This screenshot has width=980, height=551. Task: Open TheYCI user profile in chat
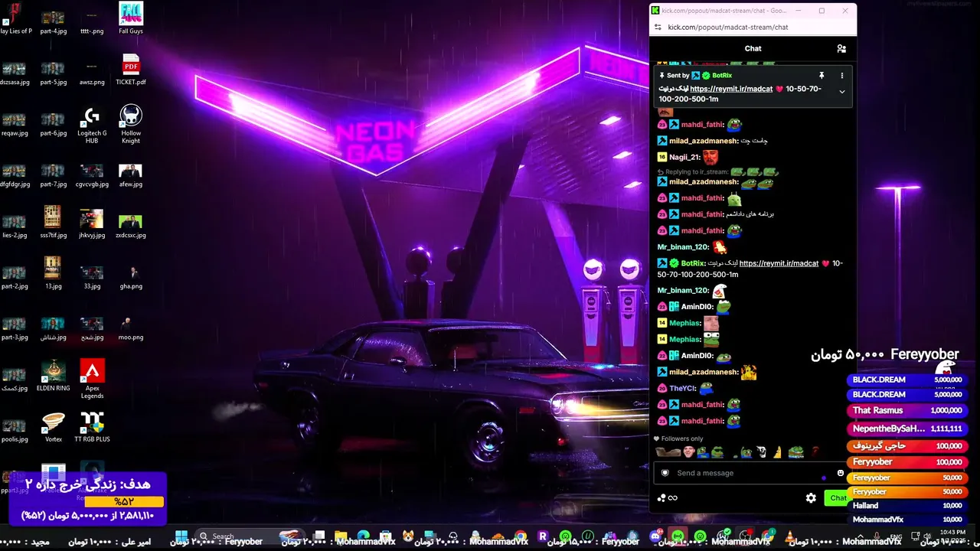[682, 389]
